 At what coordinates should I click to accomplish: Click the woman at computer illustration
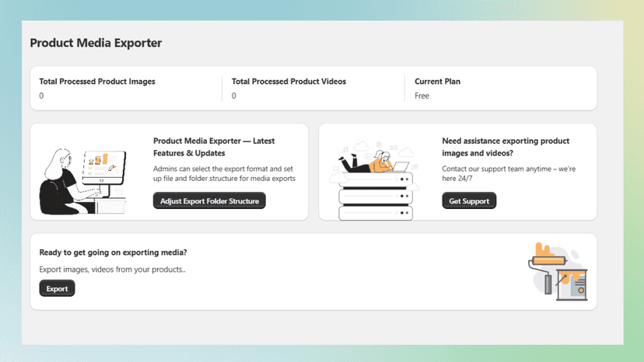coord(82,182)
